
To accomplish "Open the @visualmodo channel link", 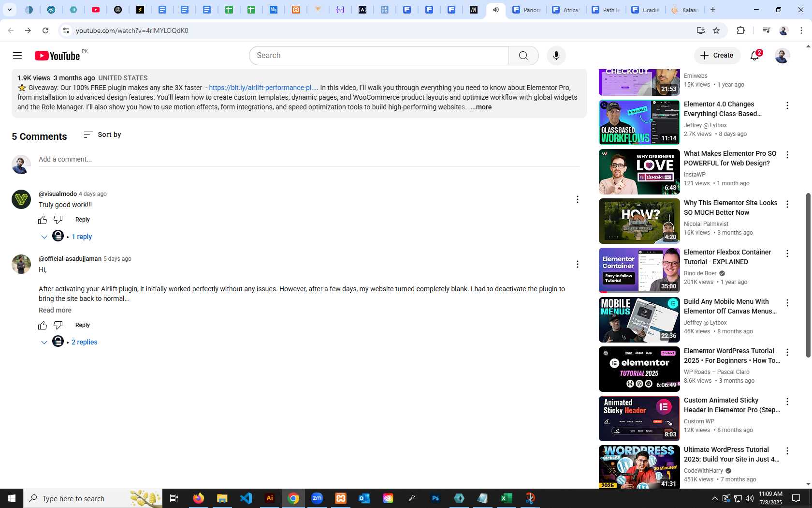I will [x=58, y=194].
